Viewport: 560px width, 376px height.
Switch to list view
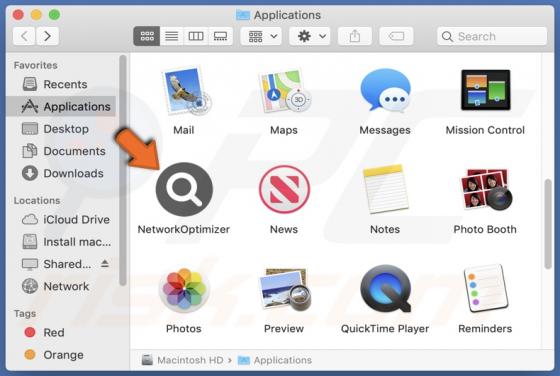(x=171, y=36)
